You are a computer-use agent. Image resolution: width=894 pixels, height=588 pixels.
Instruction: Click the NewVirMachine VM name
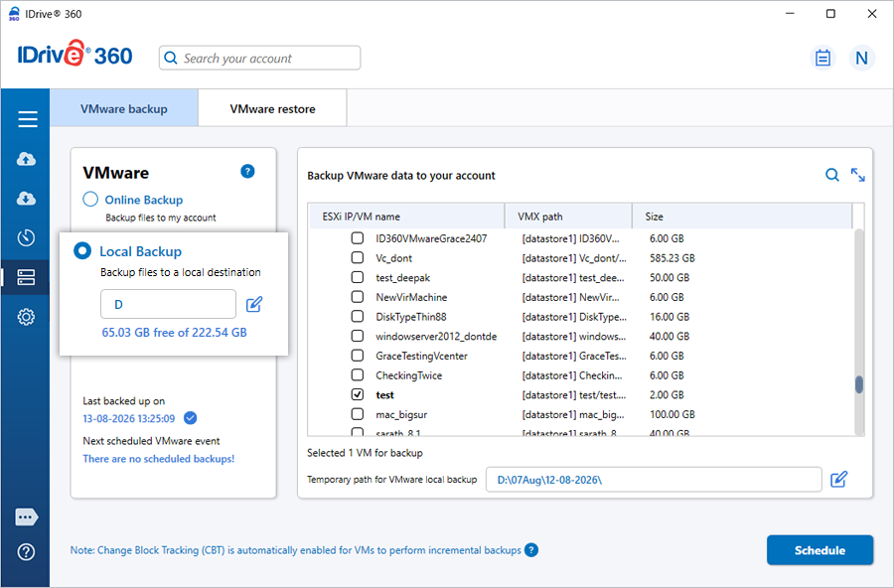(411, 297)
